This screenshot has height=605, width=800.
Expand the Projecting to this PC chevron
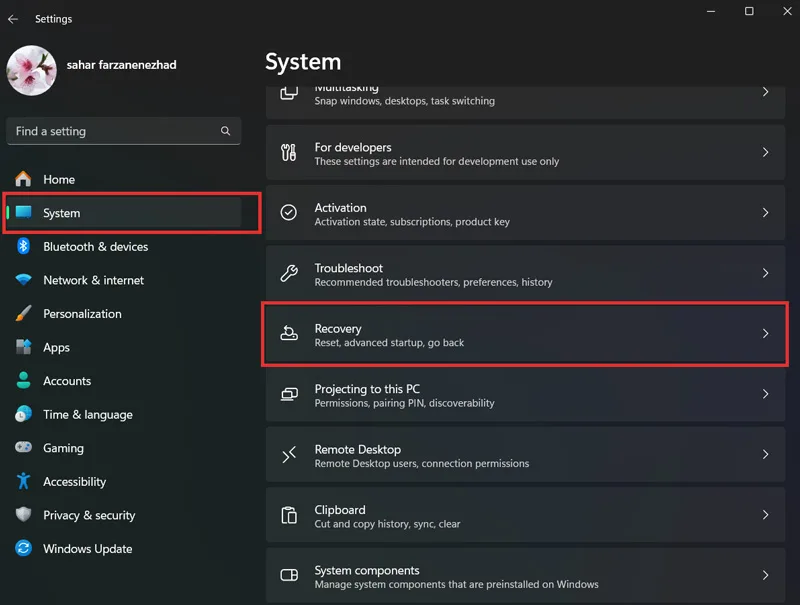[765, 394]
